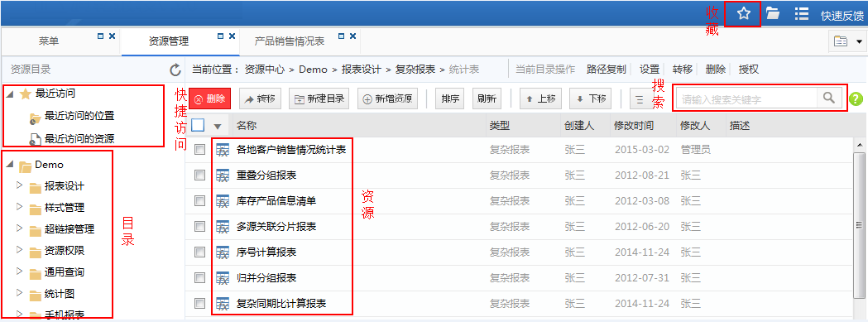Click 授权 in directory operations

748,70
